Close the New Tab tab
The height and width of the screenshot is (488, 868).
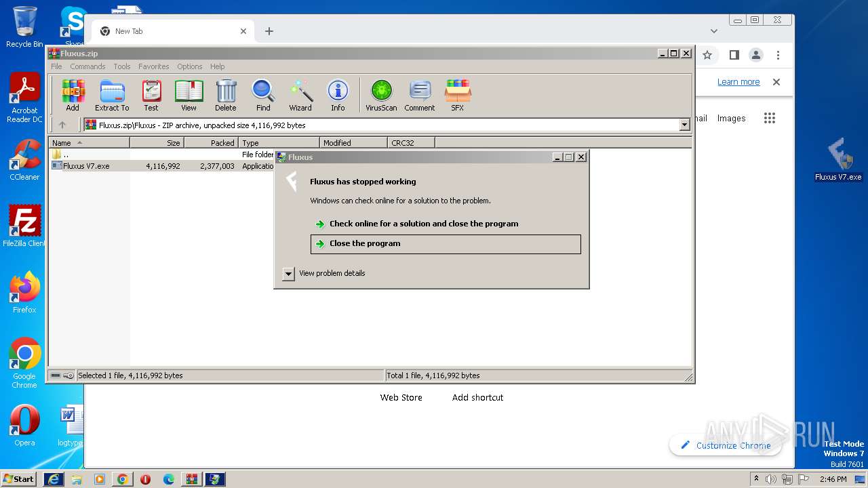click(243, 31)
